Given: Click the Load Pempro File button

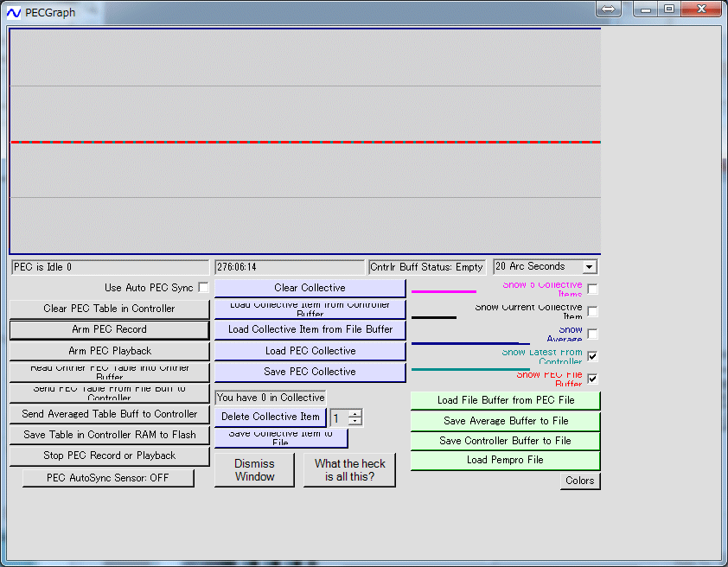Looking at the screenshot, I should click(506, 461).
